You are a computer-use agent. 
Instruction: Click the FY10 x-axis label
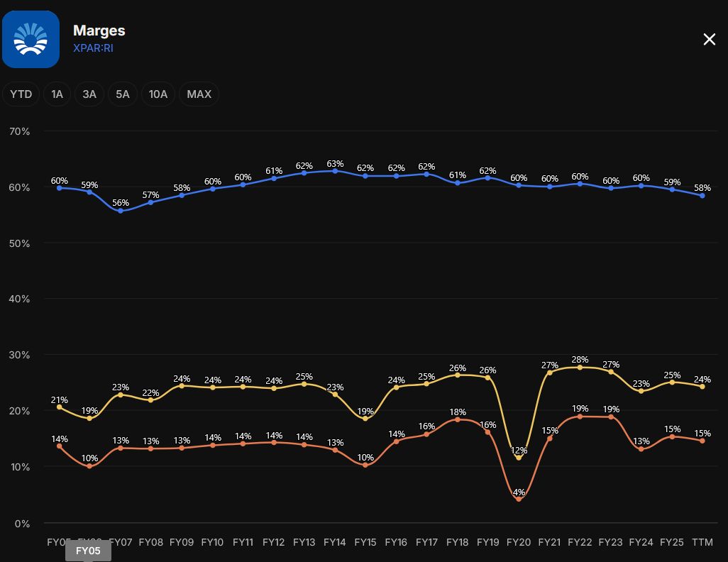tap(212, 542)
